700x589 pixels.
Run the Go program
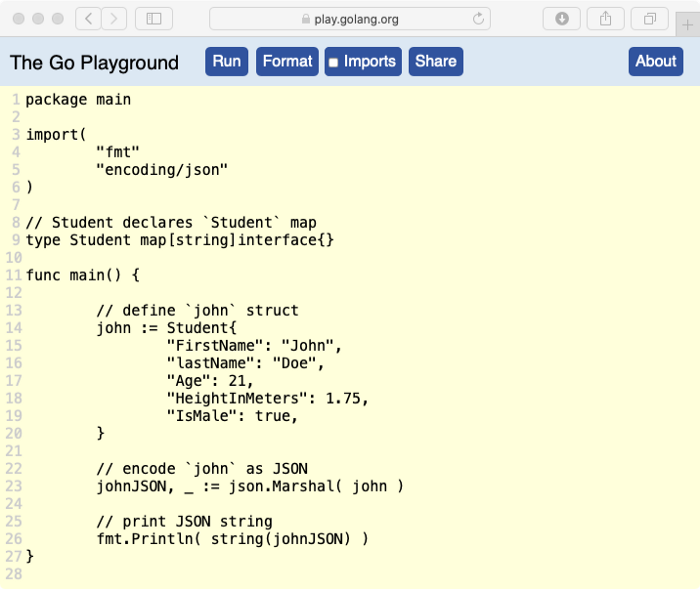[x=227, y=61]
